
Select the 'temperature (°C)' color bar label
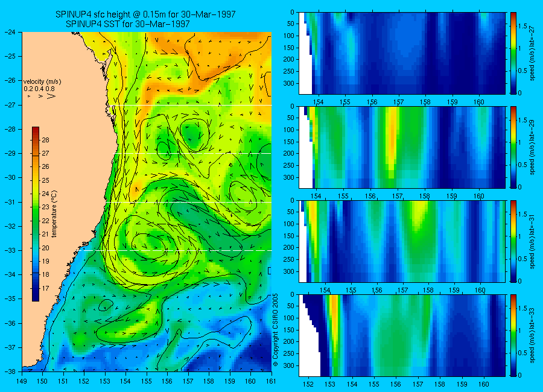pos(54,213)
